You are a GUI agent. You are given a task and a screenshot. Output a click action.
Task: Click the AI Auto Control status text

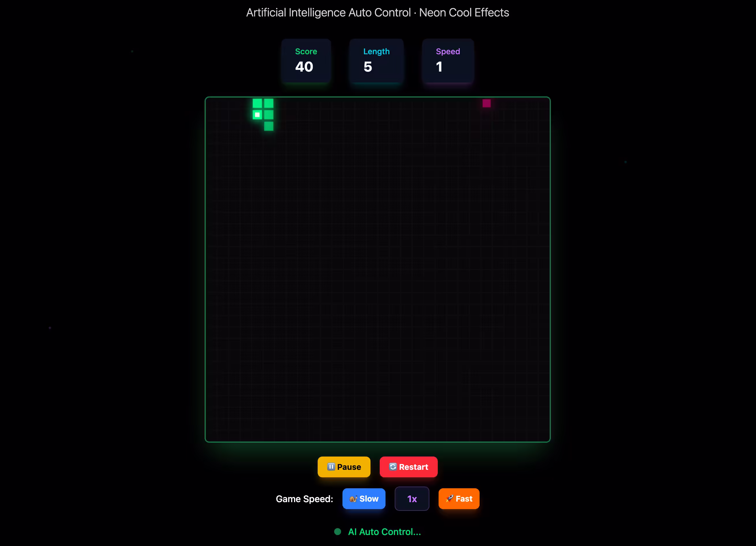384,532
